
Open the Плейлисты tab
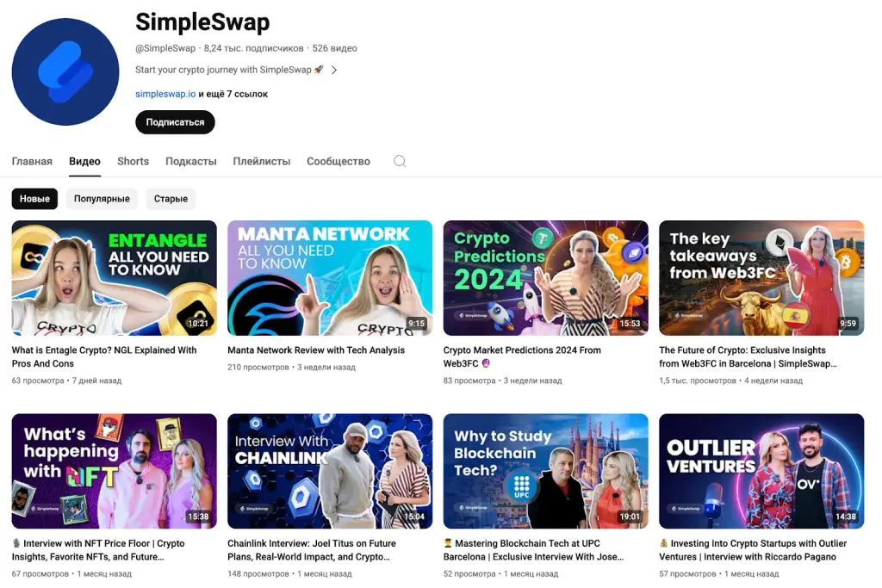[262, 161]
